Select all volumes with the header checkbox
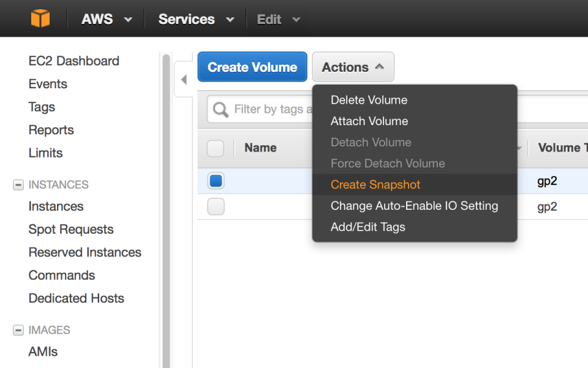This screenshot has width=588, height=368. [216, 148]
